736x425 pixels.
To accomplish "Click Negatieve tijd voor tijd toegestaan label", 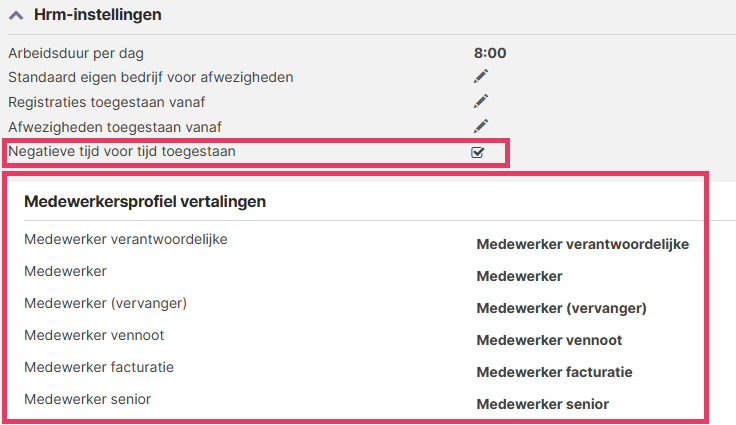I will tap(122, 151).
